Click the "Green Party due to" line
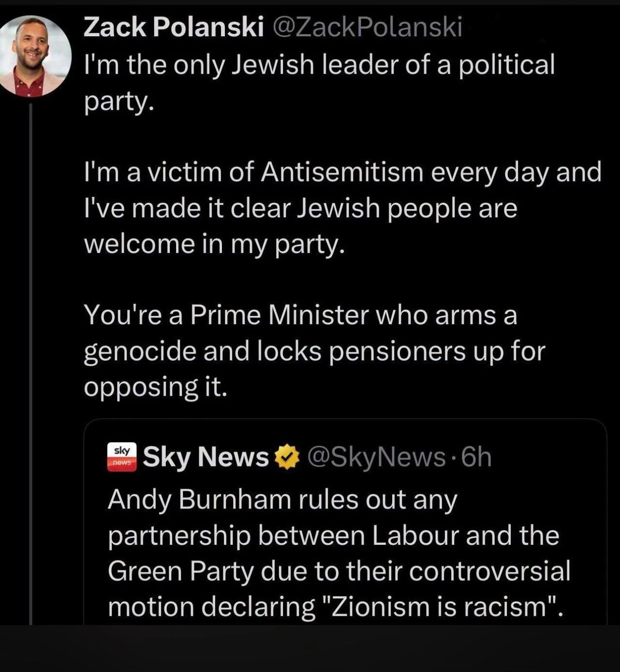The image size is (620, 672). [x=339, y=571]
